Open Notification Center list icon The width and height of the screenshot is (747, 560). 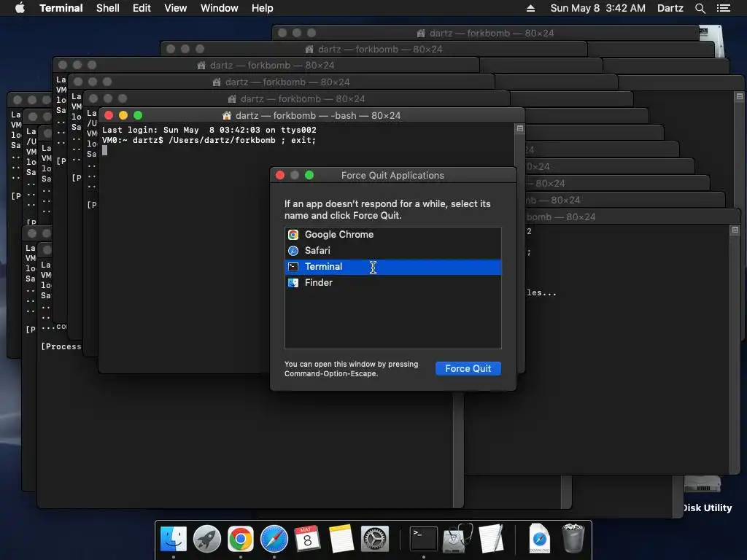(x=724, y=8)
